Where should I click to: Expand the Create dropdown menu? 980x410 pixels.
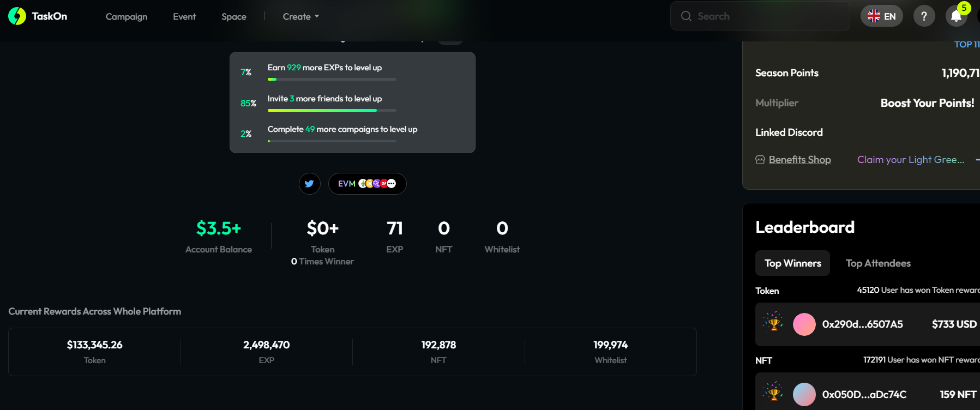click(300, 16)
